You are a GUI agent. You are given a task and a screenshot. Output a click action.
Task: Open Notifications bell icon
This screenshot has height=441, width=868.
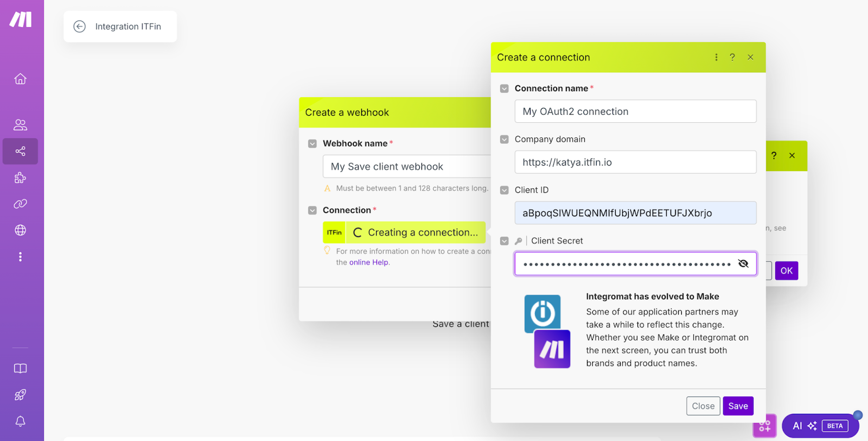[20, 421]
